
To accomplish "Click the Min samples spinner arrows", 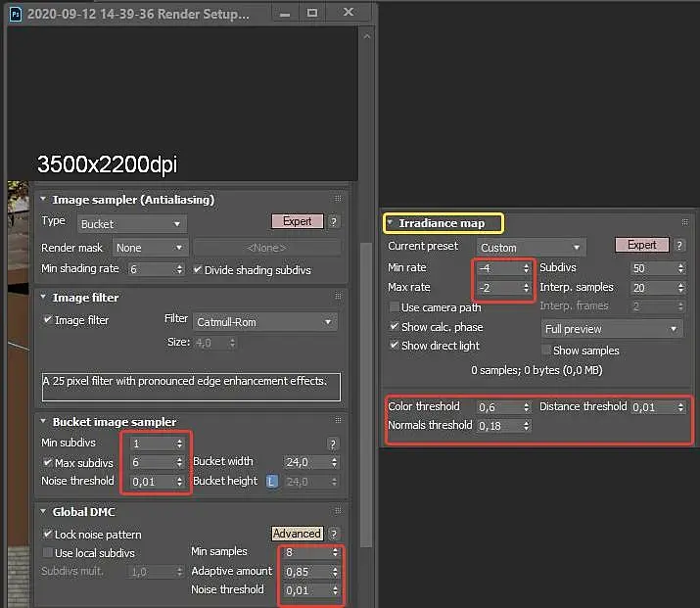I will click(335, 552).
